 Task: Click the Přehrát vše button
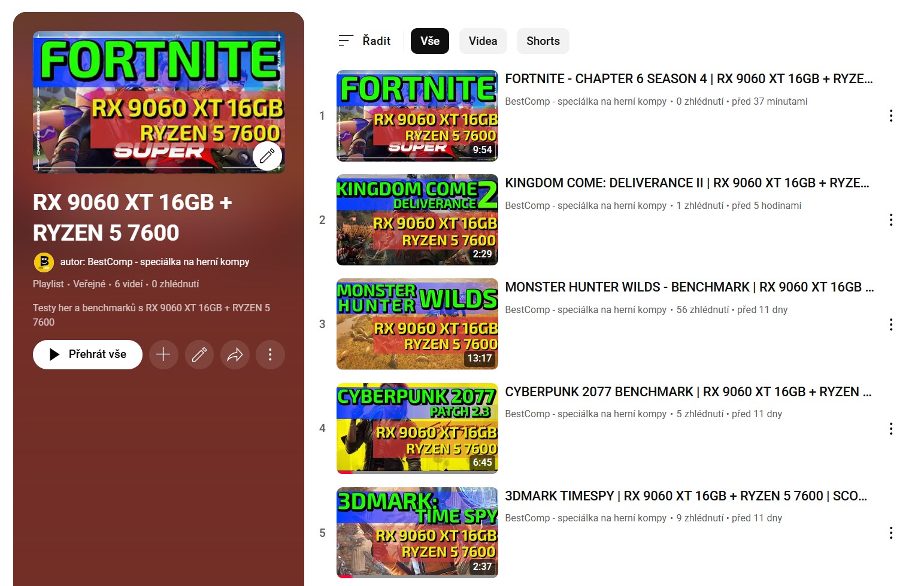tap(87, 354)
